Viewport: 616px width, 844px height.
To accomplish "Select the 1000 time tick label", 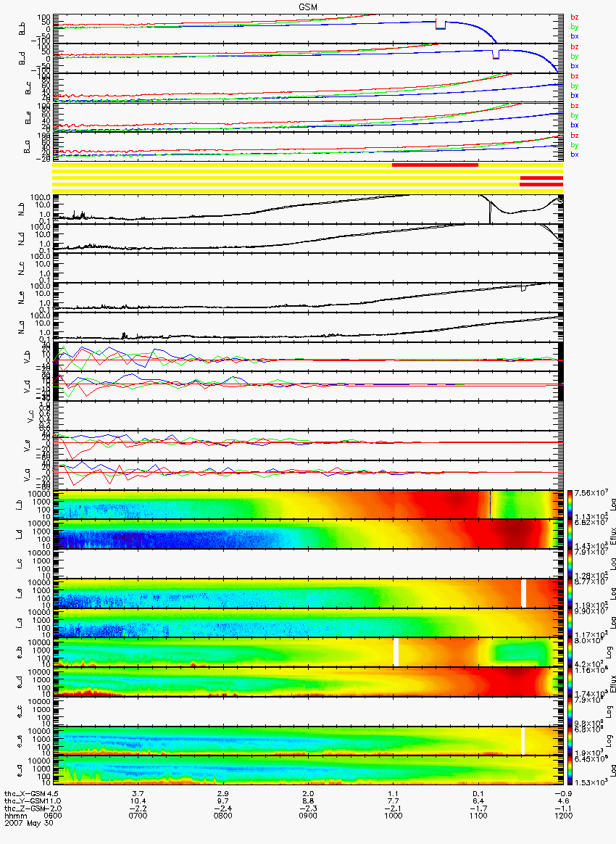I will pyautogui.click(x=394, y=816).
